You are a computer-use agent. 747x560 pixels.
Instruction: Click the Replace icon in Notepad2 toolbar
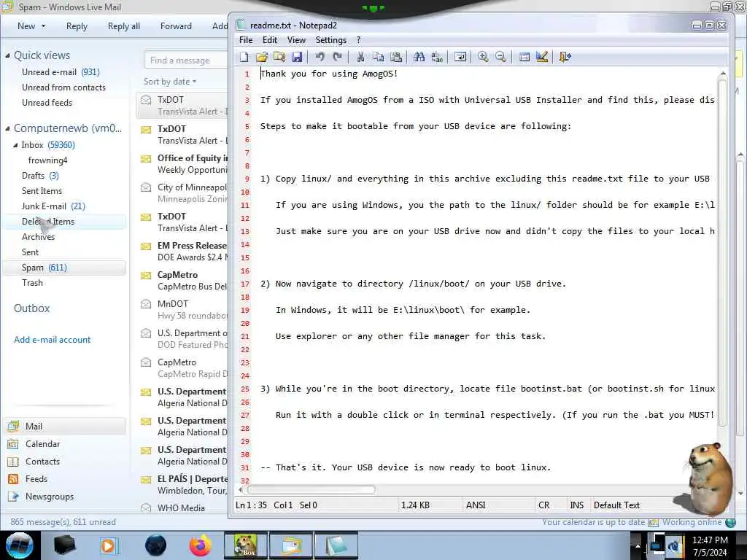pos(437,57)
